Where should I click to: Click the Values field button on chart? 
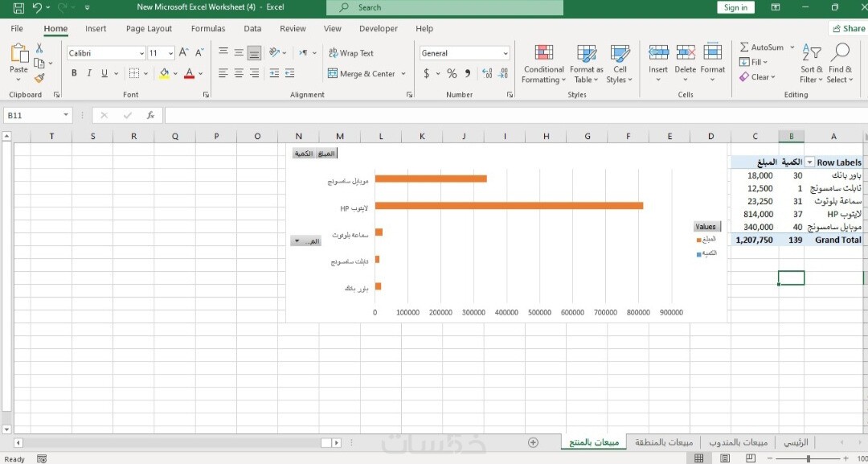pos(707,227)
